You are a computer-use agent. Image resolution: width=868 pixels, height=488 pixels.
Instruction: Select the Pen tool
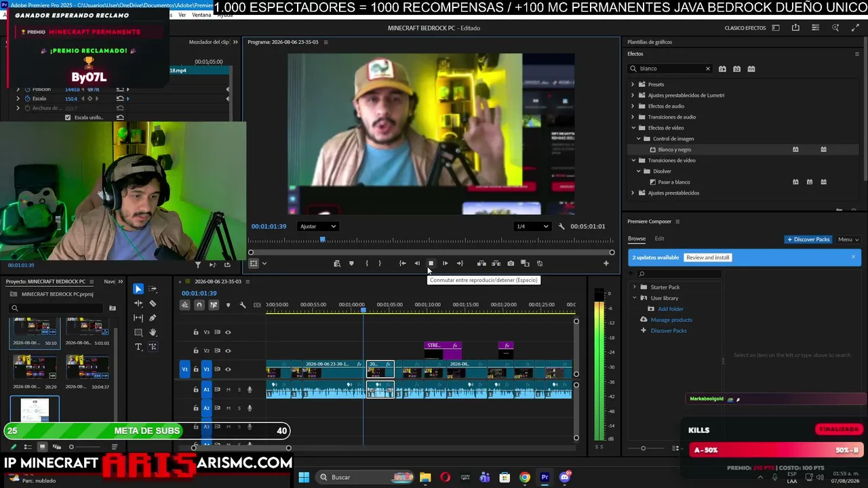point(153,318)
